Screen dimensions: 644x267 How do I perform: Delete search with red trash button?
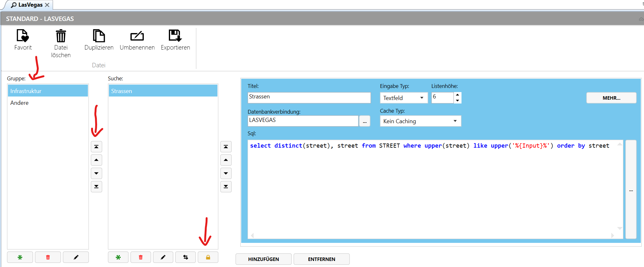click(x=141, y=257)
